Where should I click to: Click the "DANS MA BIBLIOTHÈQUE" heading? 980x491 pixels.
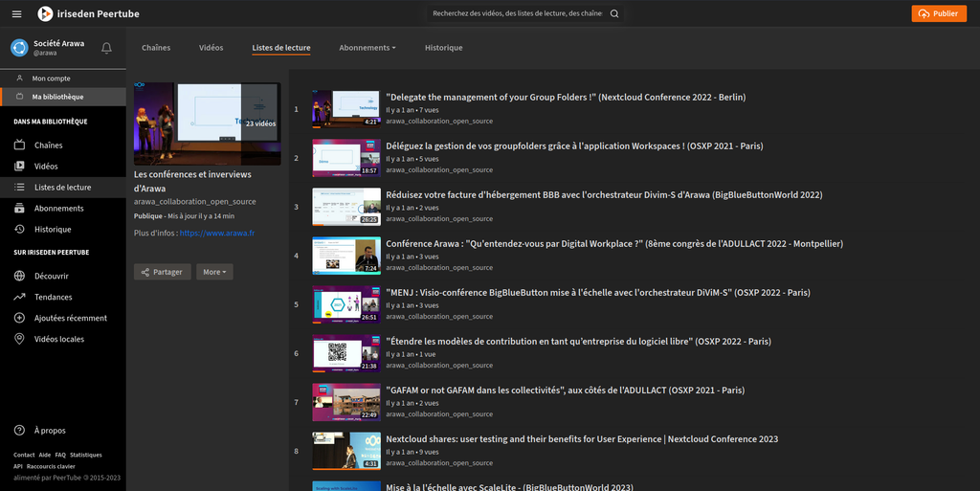51,122
